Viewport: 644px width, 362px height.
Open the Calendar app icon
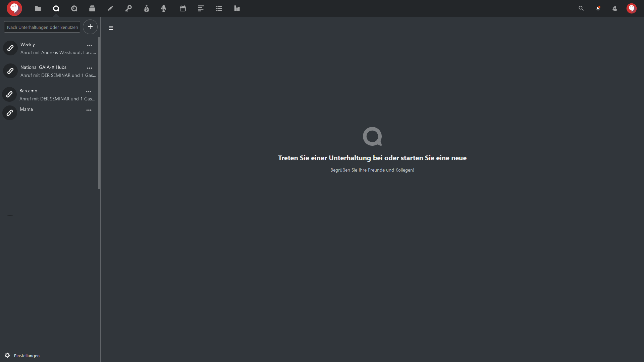pos(183,8)
